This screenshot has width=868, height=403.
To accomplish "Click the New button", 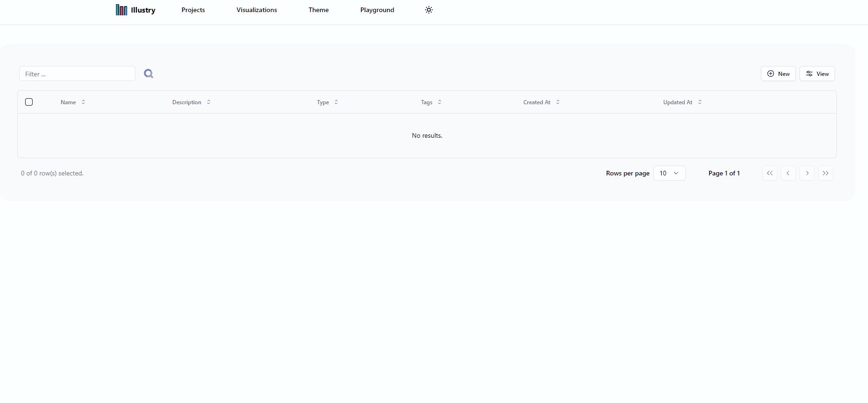I will click(778, 74).
